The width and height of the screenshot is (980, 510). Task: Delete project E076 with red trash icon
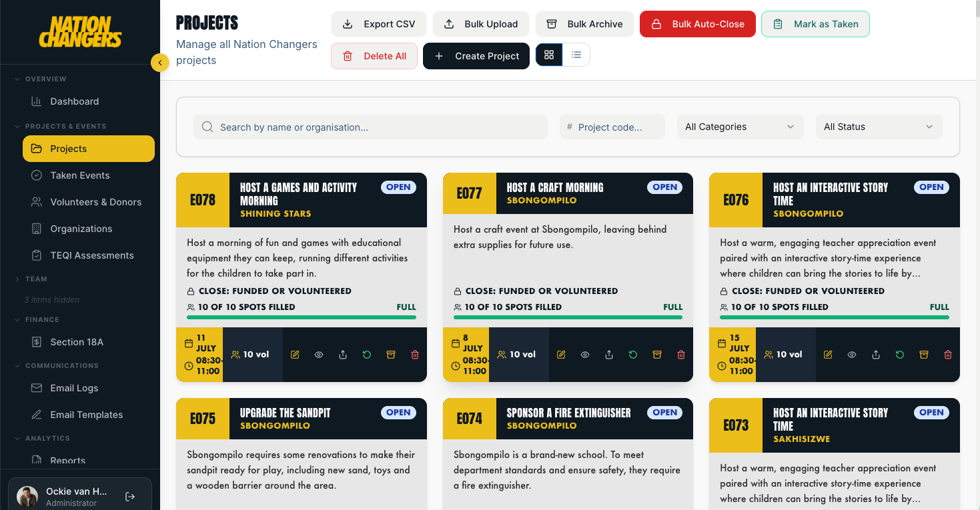(x=948, y=355)
